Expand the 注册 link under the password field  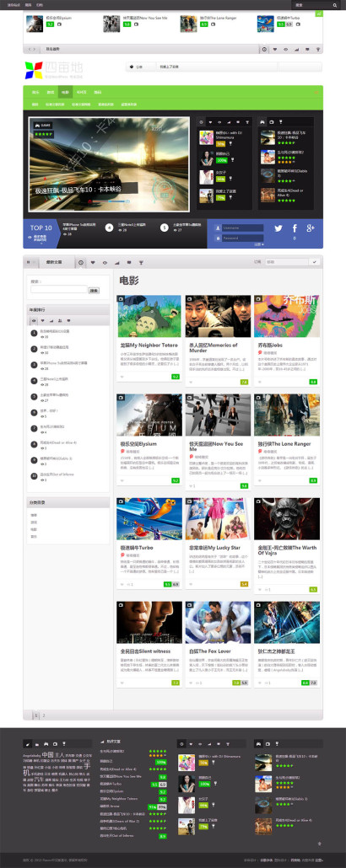(x=259, y=244)
